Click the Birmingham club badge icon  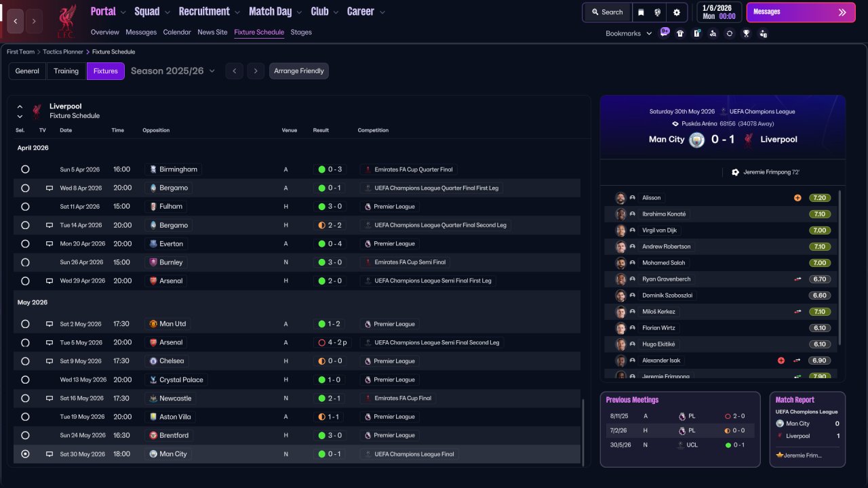click(153, 169)
